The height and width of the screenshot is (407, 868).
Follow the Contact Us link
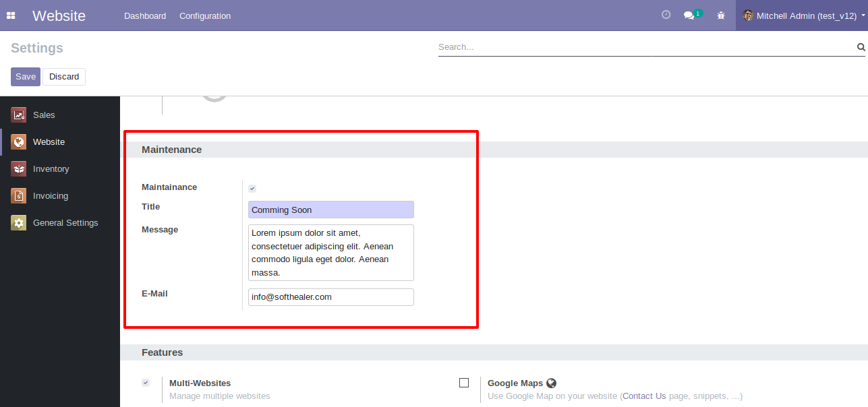coord(644,396)
